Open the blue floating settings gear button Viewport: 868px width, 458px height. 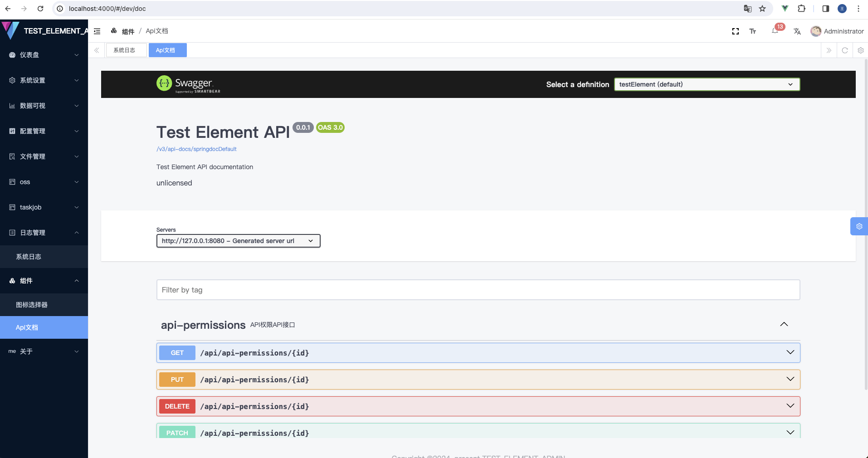coord(859,226)
